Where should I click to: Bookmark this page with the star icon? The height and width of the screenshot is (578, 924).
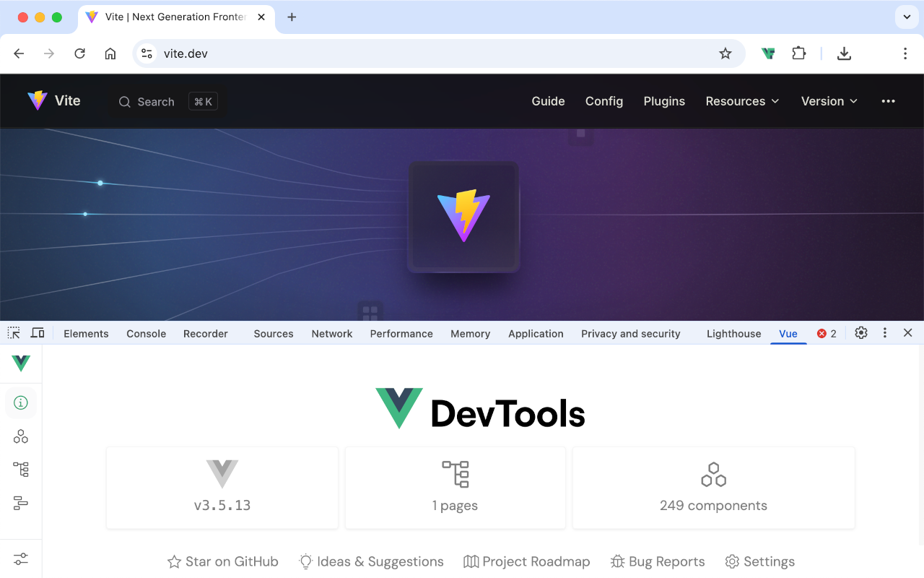[725, 53]
